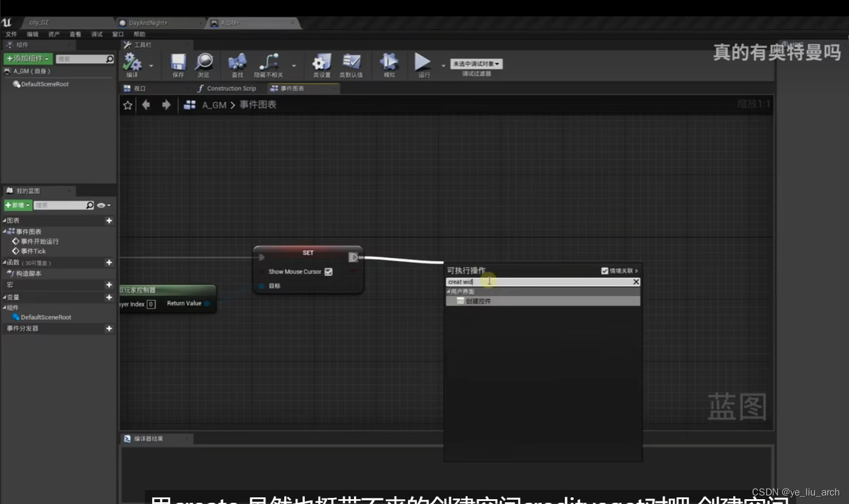849x504 pixels.
Task: Toggle the 情境关联 (Context Sensitive) checkbox
Action: pos(605,271)
